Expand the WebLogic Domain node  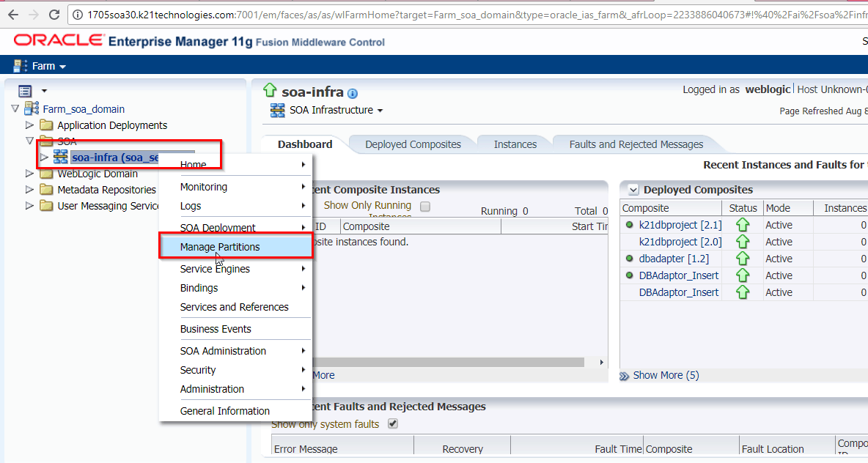pyautogui.click(x=30, y=173)
